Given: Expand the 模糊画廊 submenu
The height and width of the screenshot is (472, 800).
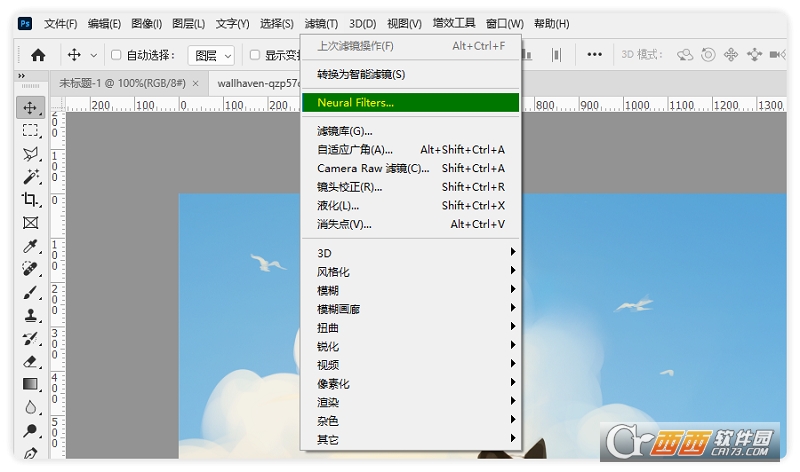Looking at the screenshot, I should point(411,309).
